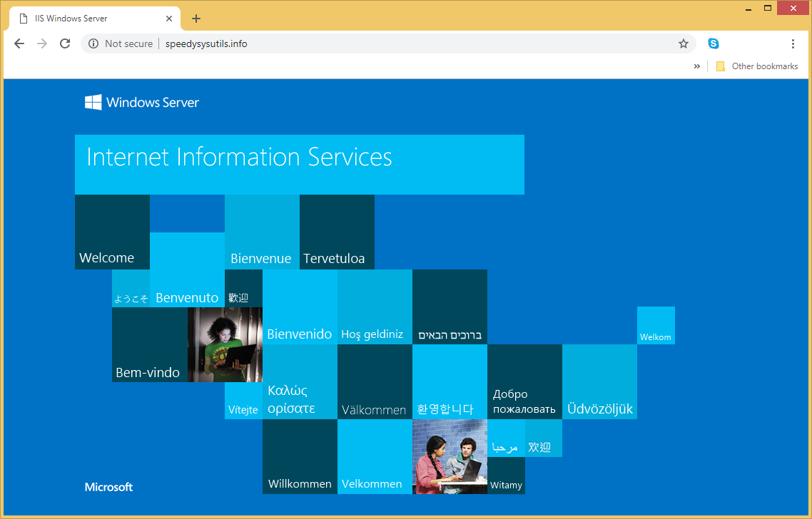This screenshot has width=812, height=519.
Task: Click the Bienvenue tile
Action: (262, 232)
